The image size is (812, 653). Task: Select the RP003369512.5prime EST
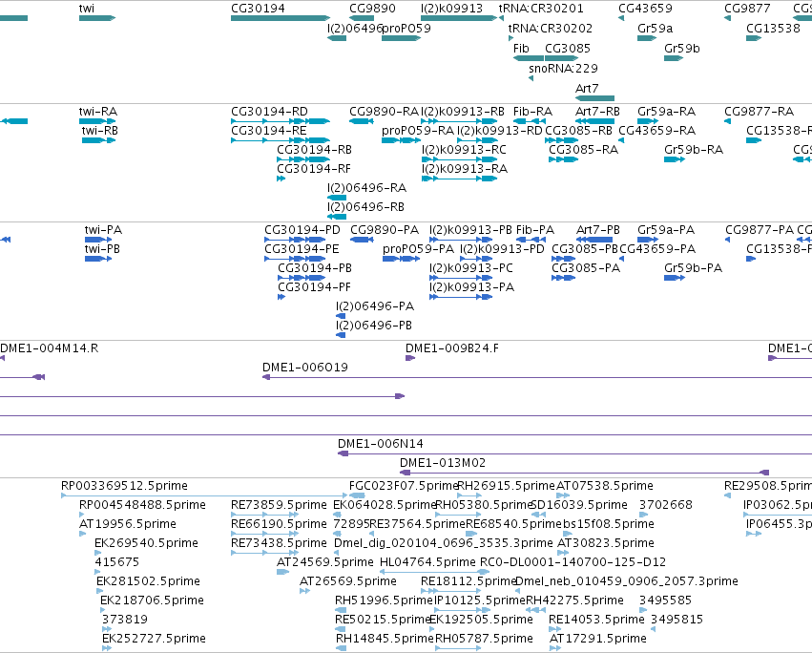click(x=204, y=495)
